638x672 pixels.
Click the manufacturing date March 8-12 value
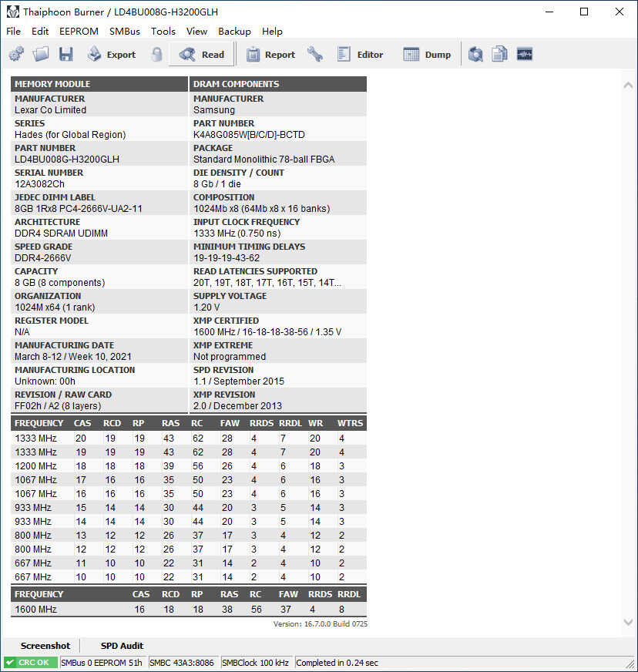pyautogui.click(x=73, y=357)
